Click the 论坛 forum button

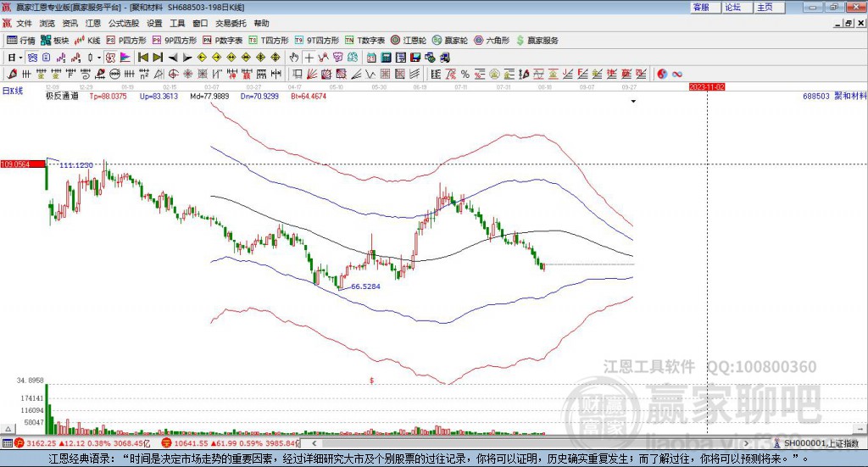[737, 7]
